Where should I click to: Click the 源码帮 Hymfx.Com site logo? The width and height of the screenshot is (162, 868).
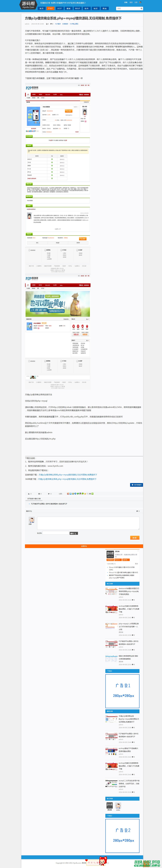[28, 5]
